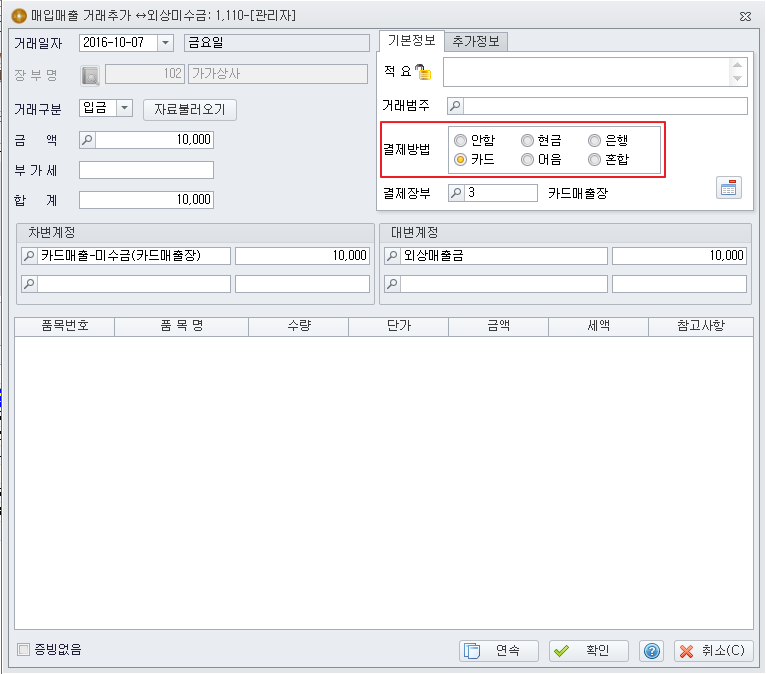Viewport: 766px width, 674px height.
Task: Click the app logo icon in title bar
Action: click(x=19, y=16)
